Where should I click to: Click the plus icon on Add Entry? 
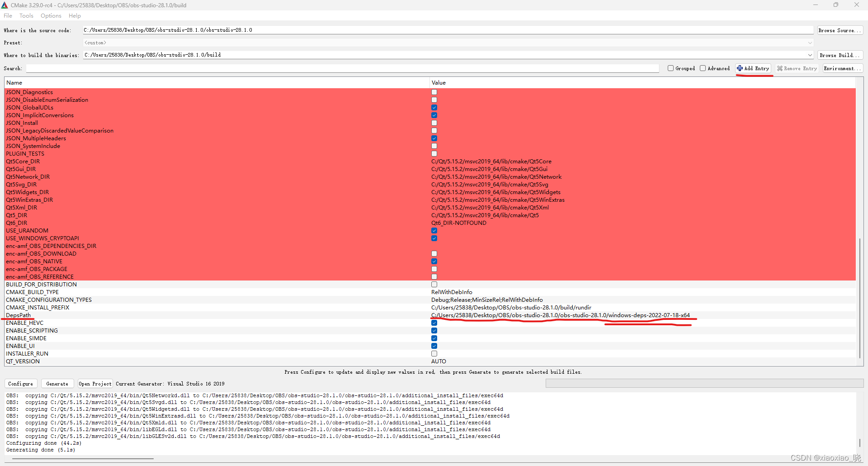coord(740,68)
